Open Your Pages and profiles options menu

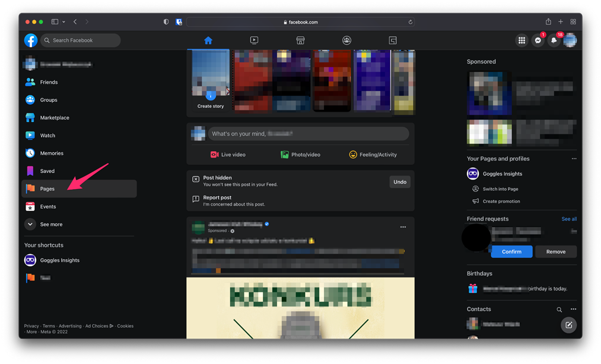point(573,159)
